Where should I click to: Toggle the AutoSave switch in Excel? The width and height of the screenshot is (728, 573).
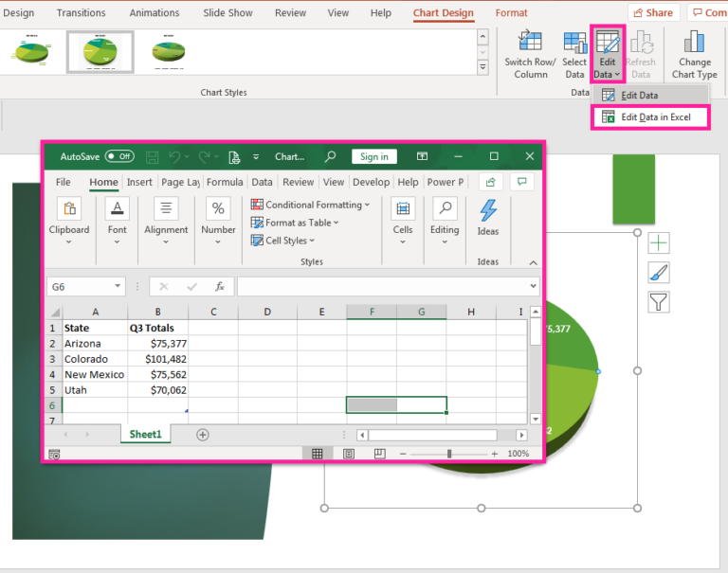coord(119,156)
